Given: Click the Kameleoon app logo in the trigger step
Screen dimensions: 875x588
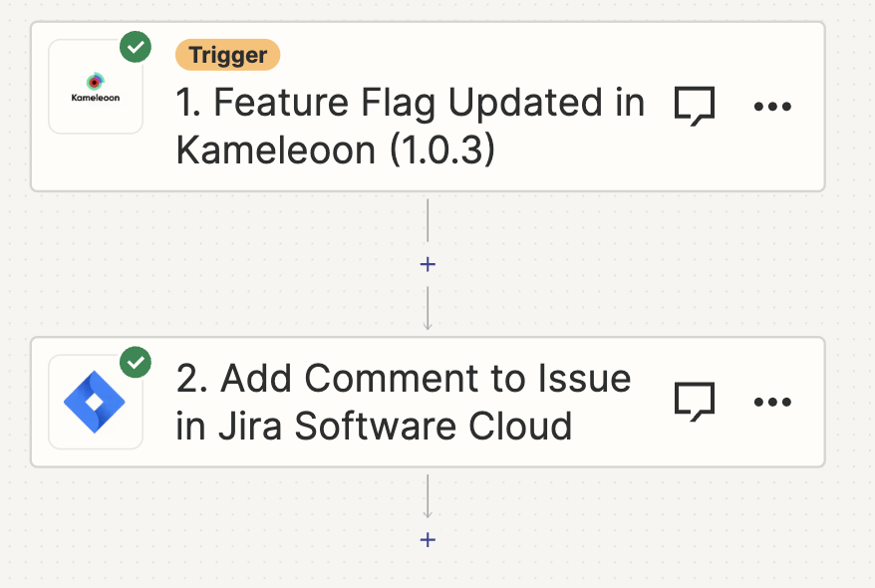Looking at the screenshot, I should (x=96, y=88).
